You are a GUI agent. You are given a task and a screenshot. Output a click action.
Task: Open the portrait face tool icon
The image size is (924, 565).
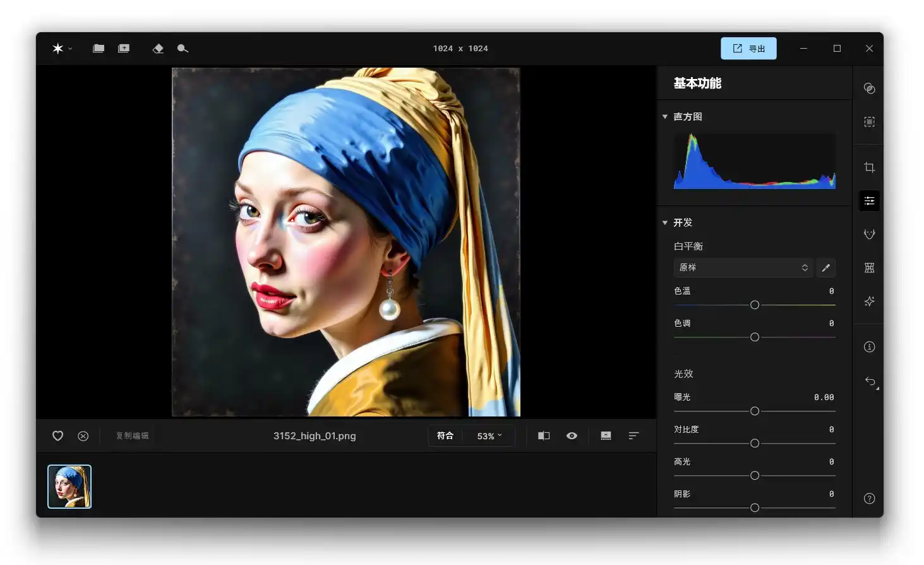click(869, 234)
